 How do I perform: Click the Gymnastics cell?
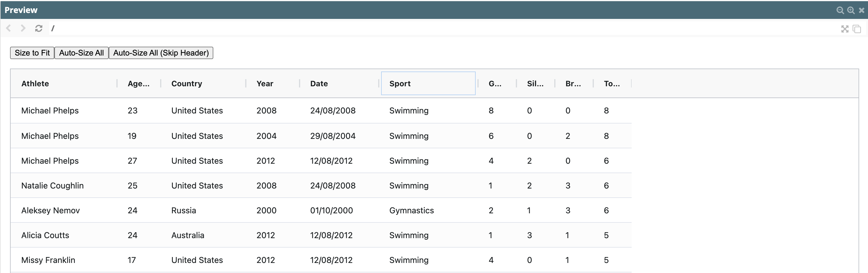412,211
